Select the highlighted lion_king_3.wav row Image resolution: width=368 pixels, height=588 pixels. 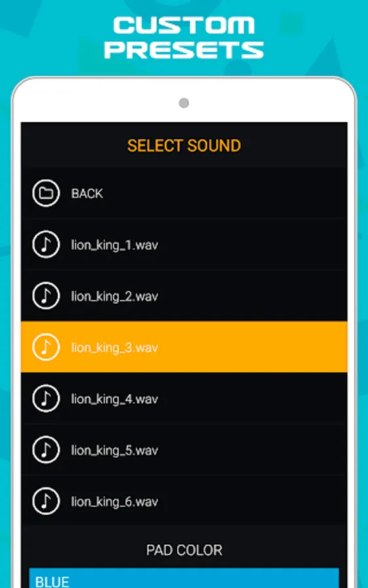point(184,347)
